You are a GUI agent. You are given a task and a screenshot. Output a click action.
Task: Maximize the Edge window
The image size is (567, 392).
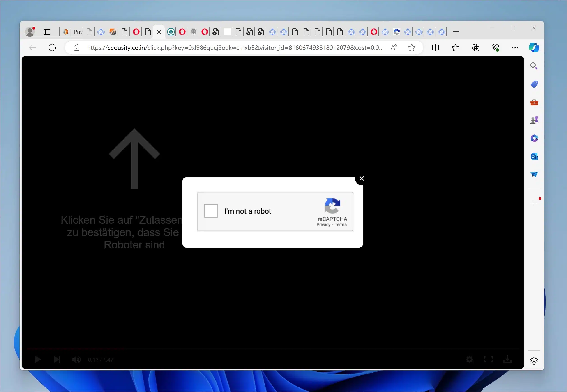point(513,28)
